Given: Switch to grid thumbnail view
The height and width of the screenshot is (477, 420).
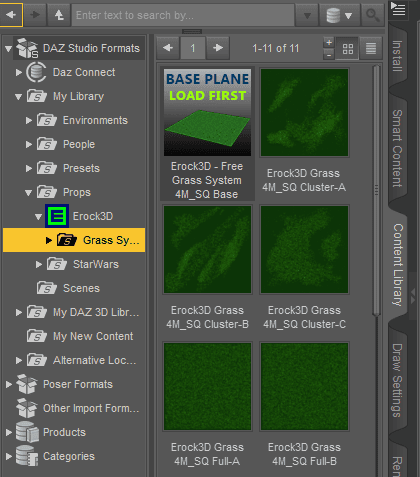Looking at the screenshot, I should [348, 49].
